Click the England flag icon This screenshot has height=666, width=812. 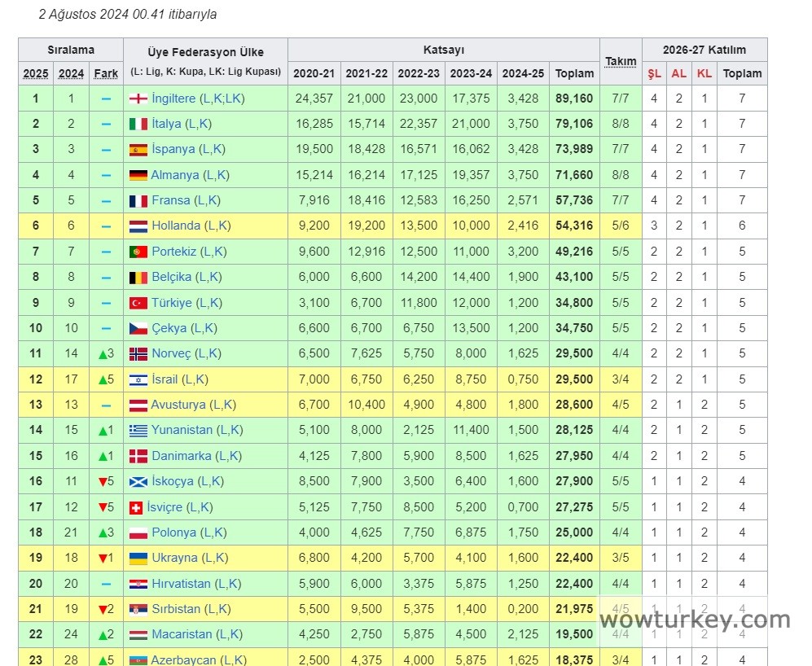click(138, 99)
